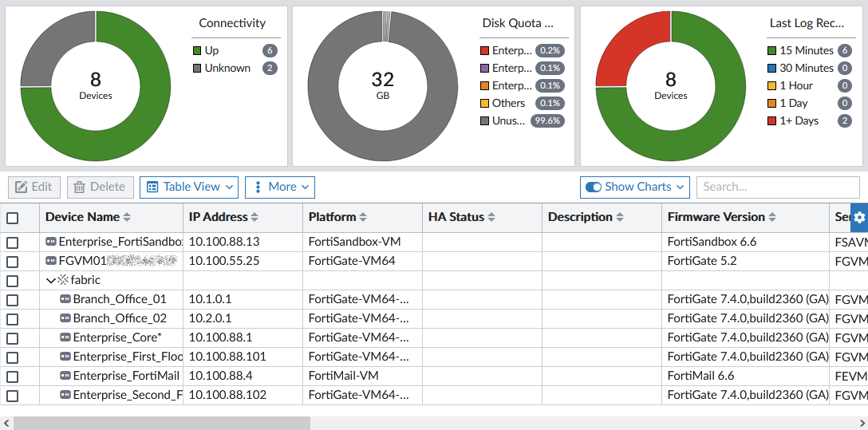Click the fabric group icon

63,280
